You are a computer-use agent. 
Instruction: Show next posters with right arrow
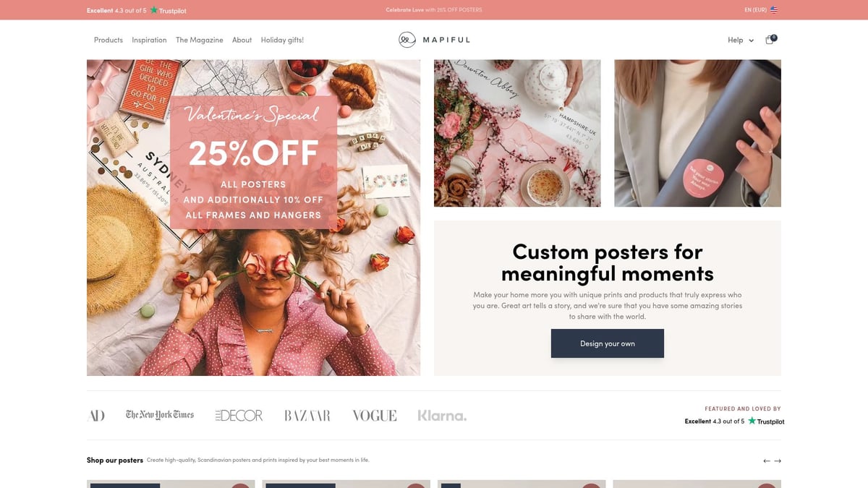[778, 461]
